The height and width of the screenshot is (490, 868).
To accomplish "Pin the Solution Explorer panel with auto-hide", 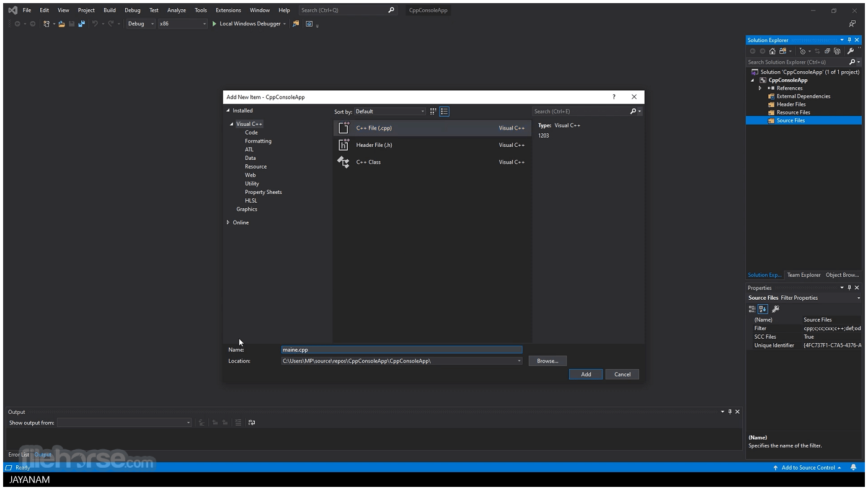I will point(849,40).
